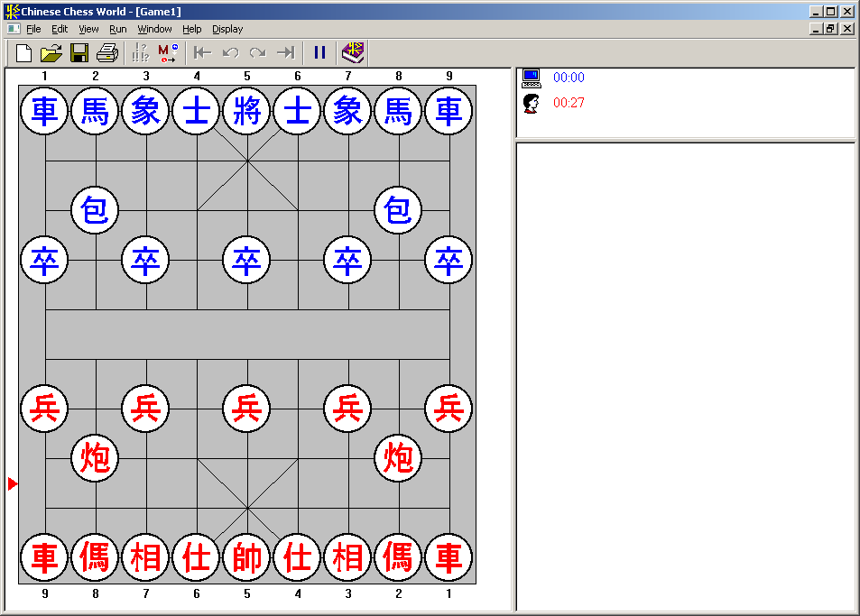This screenshot has height=616, width=860.
Task: Select the blue 將 general piece
Action: pyautogui.click(x=247, y=111)
